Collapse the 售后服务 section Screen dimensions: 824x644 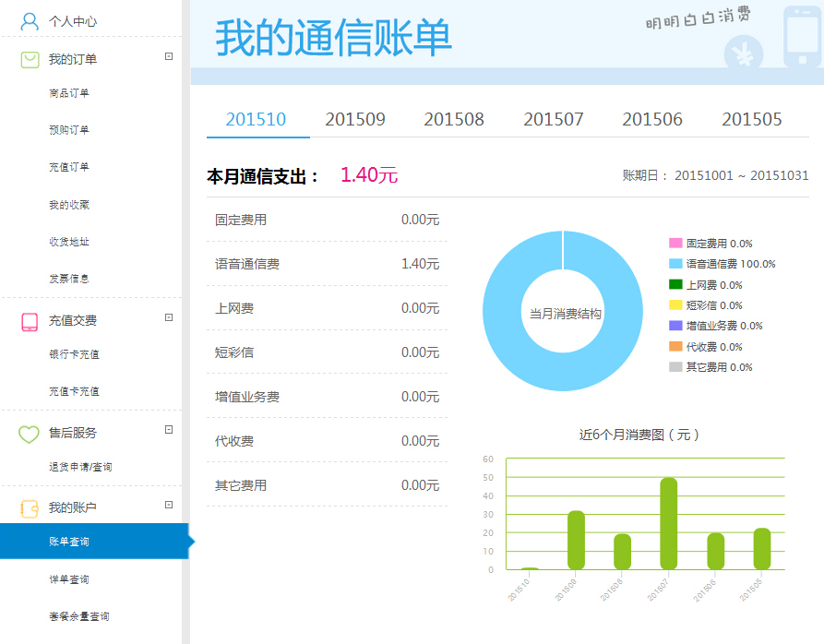[169, 430]
